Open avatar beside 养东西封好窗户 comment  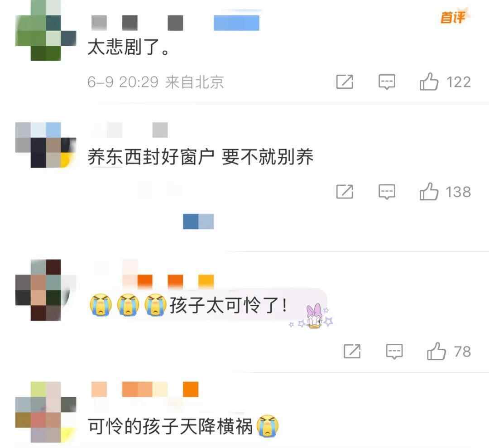click(46, 145)
